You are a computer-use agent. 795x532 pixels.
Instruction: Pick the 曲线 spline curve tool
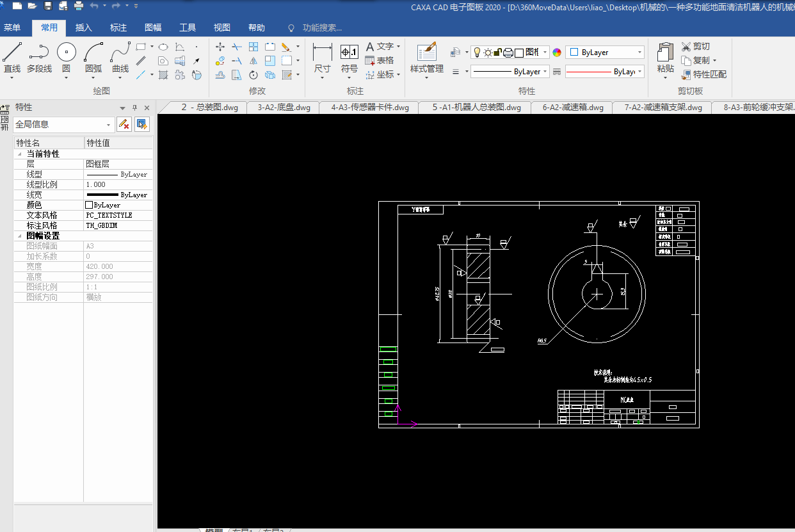click(x=120, y=52)
